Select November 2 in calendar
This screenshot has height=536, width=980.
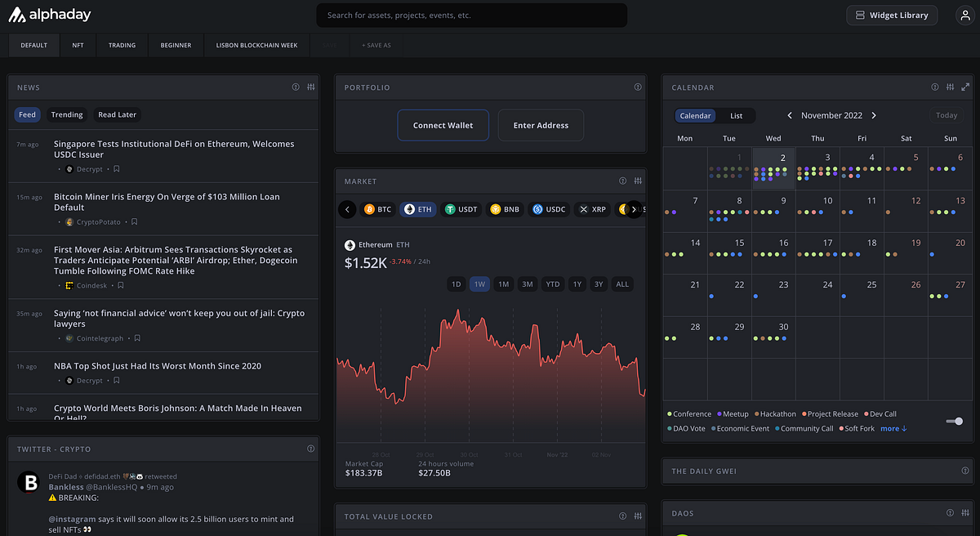tap(773, 167)
